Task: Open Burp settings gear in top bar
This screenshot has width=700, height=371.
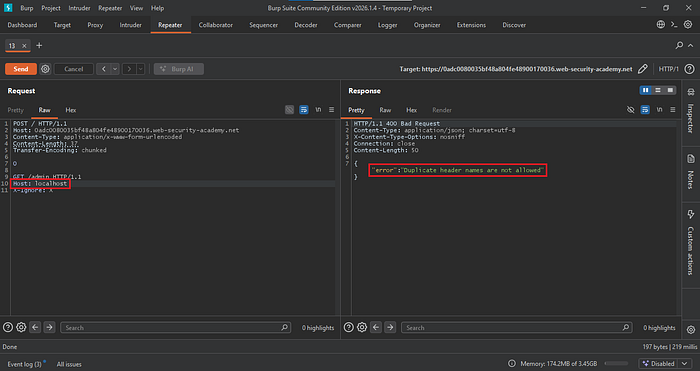Action: coord(688,25)
